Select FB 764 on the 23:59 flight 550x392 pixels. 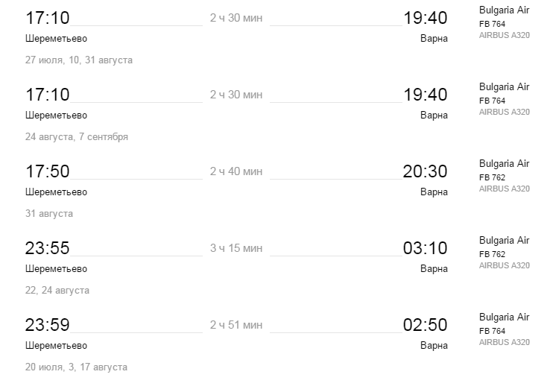[492, 331]
